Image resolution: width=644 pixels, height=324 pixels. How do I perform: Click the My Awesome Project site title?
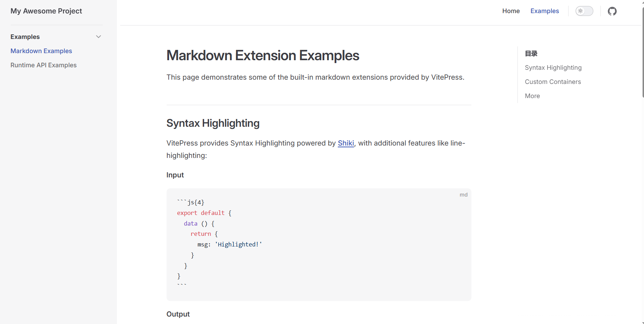coord(46,11)
